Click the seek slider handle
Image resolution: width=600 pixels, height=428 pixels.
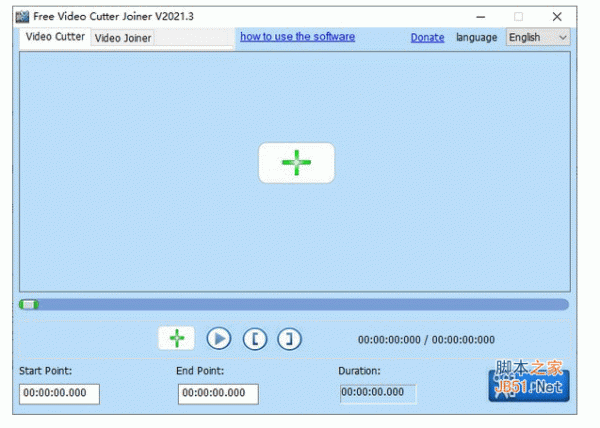[x=29, y=305]
